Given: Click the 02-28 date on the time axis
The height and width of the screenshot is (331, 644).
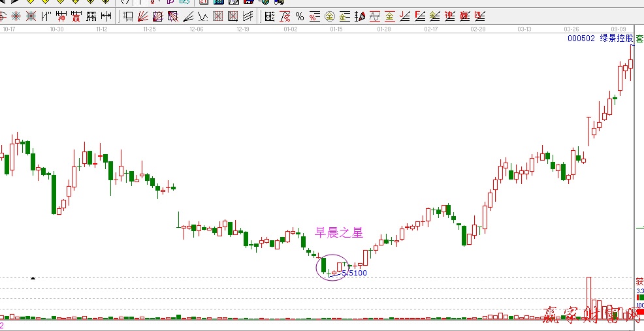Looking at the screenshot, I should coord(477,29).
